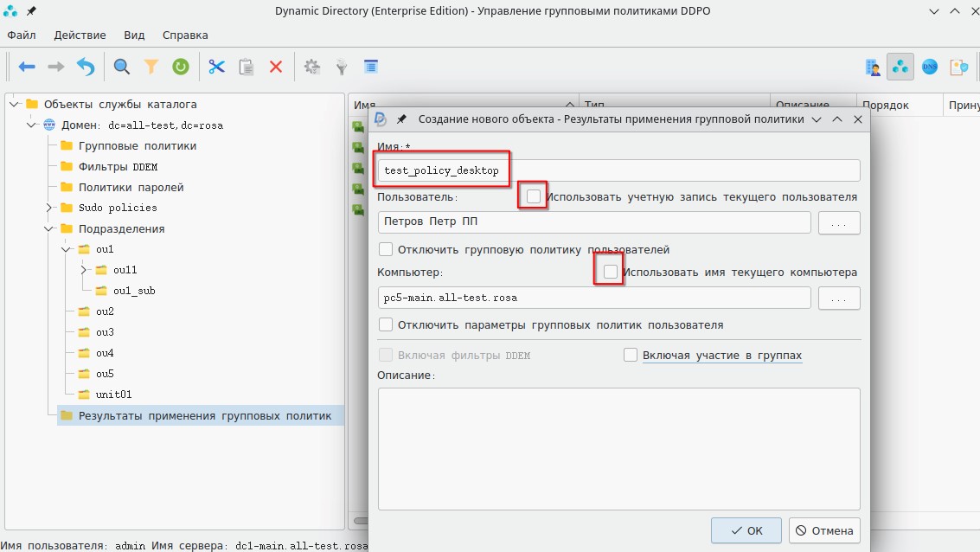Click the Описание text area
The image size is (980, 552).
(x=618, y=448)
